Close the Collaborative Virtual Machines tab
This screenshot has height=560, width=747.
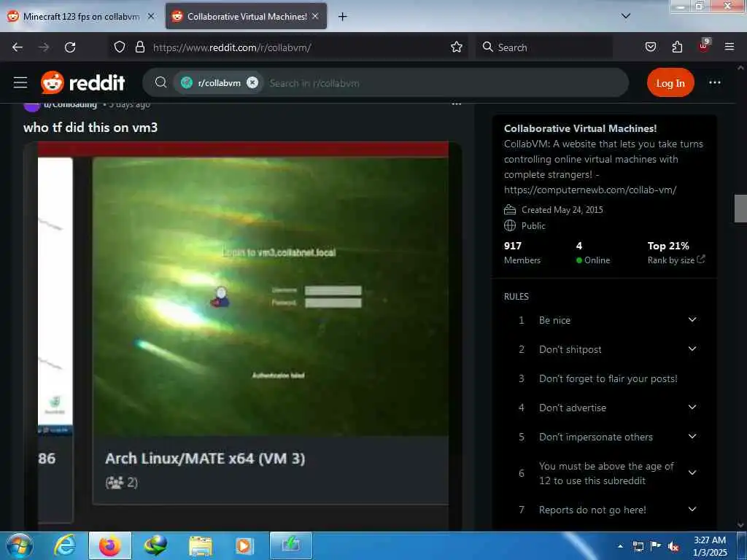point(315,16)
